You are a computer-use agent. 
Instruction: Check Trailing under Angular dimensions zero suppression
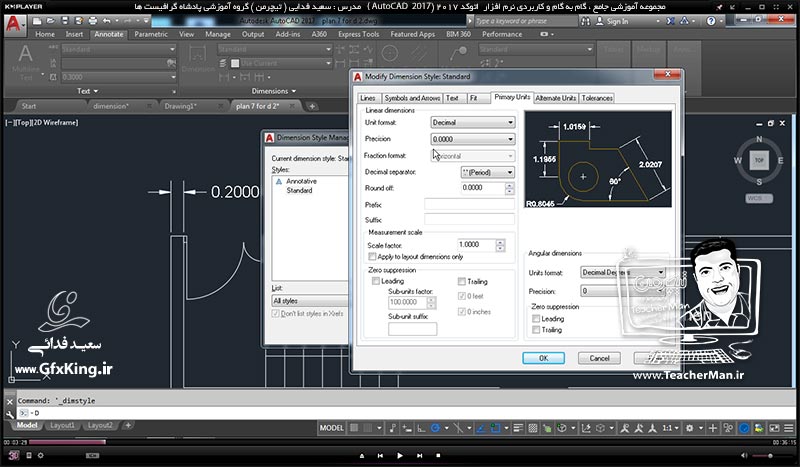536,330
